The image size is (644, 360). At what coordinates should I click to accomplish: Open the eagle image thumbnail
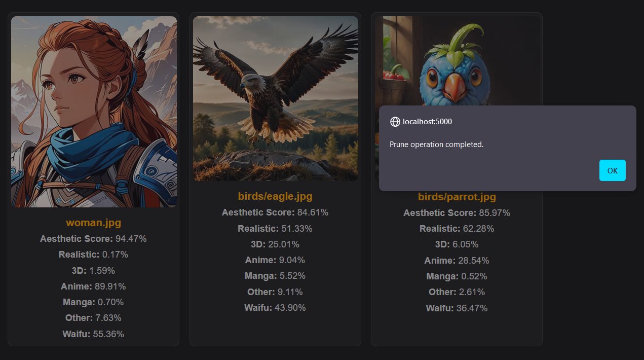click(275, 98)
